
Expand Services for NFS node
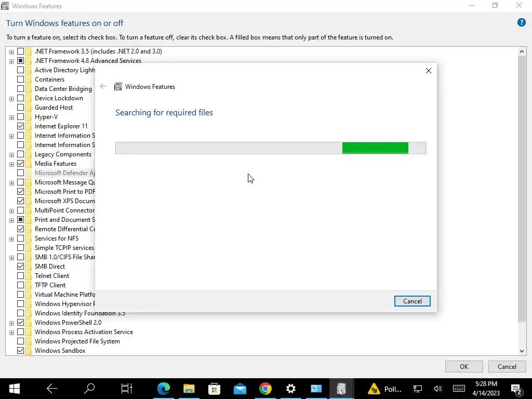11,239
